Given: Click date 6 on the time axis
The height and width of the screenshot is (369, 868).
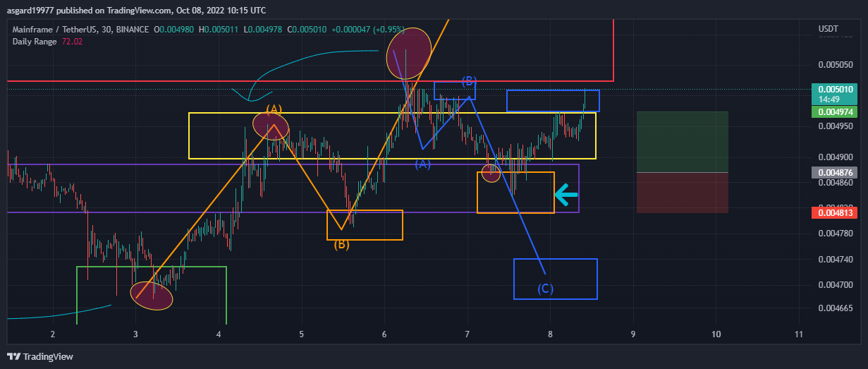Looking at the screenshot, I should pyautogui.click(x=384, y=334).
